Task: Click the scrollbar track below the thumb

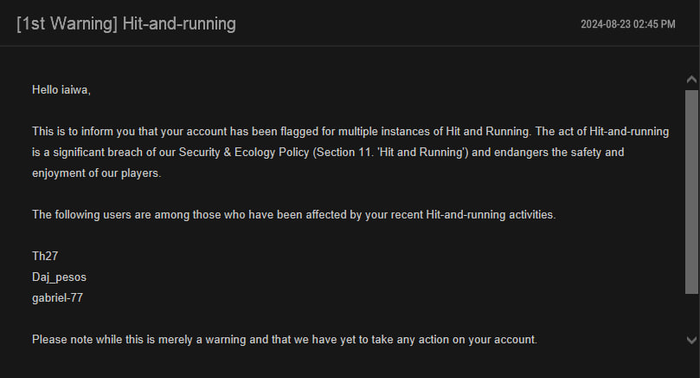Action: pyautogui.click(x=692, y=314)
